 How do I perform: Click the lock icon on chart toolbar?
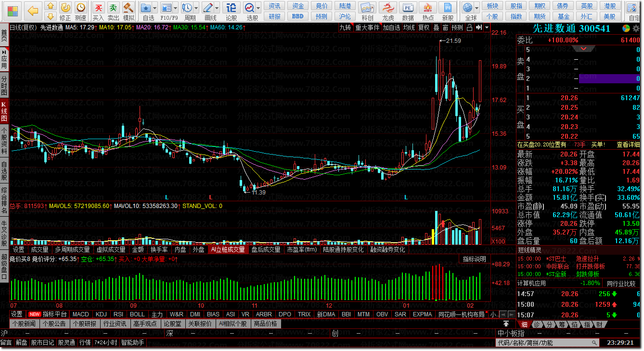click(469, 27)
